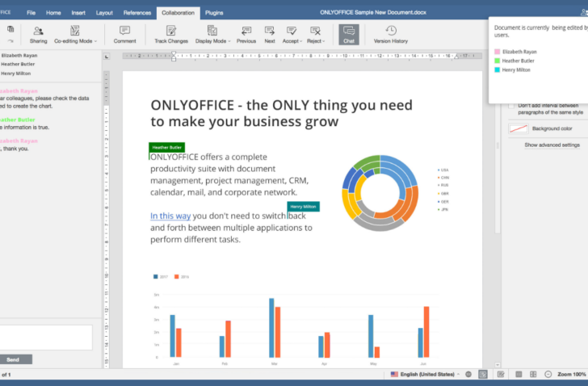Click the track changes icon in status bar

point(501,374)
